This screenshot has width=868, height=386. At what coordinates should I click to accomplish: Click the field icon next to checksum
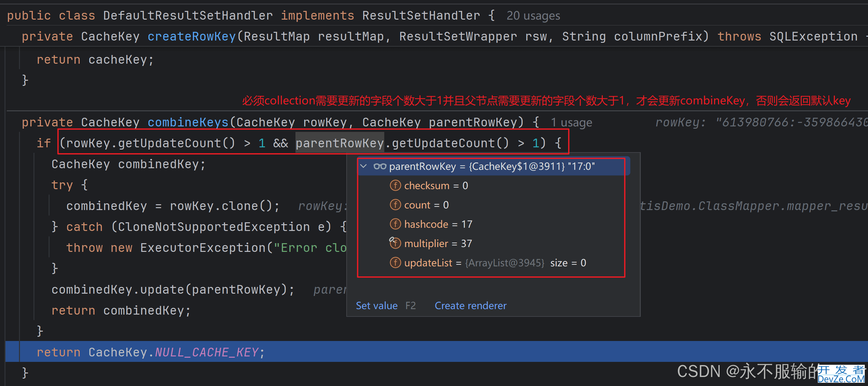[395, 186]
